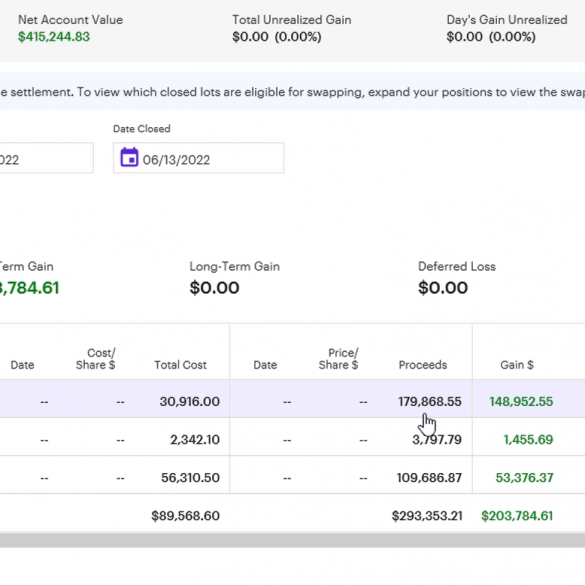This screenshot has width=585, height=585.
Task: Click the Proceeds value 109,686.87
Action: point(429,478)
